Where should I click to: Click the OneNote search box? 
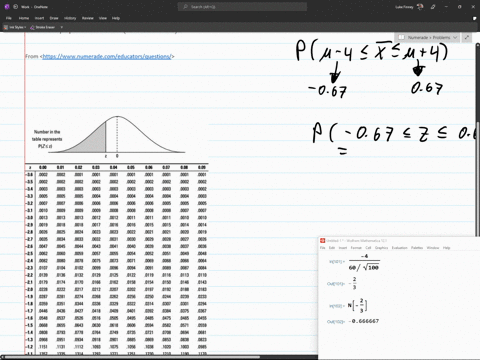click(x=242, y=7)
